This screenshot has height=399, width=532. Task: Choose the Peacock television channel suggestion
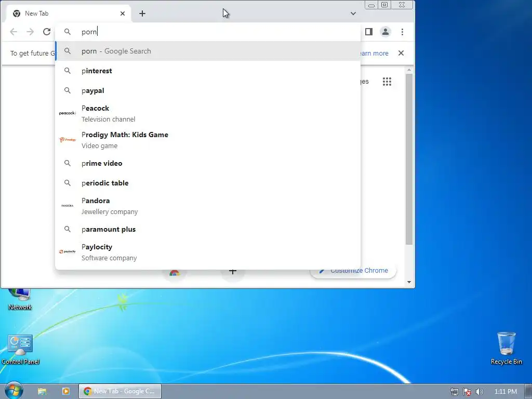point(208,113)
